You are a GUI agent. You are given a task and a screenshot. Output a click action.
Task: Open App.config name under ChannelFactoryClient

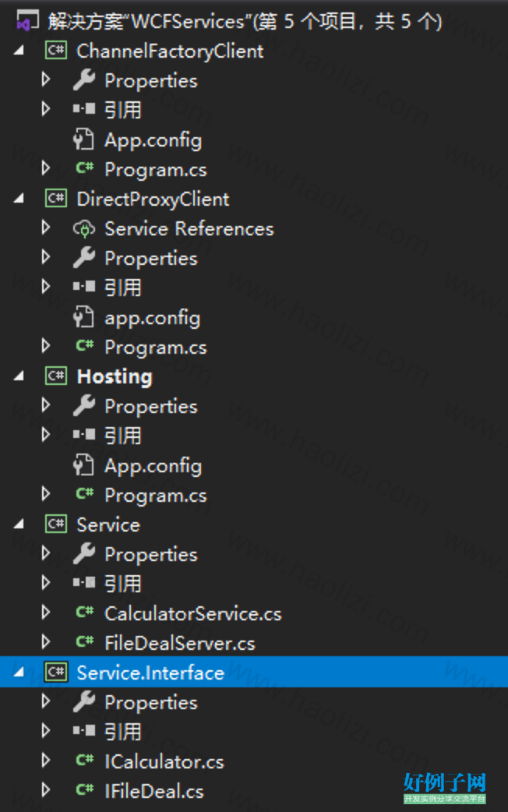tap(153, 141)
